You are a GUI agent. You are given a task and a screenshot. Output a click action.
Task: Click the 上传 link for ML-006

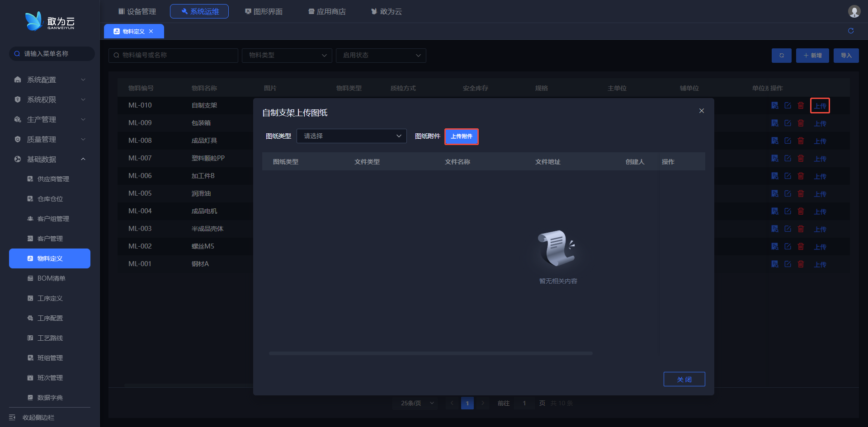click(820, 176)
